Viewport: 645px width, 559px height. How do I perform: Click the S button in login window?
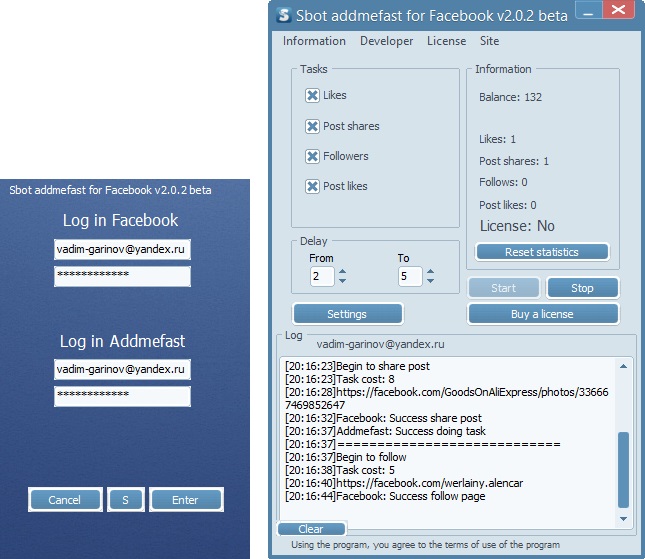tap(125, 500)
